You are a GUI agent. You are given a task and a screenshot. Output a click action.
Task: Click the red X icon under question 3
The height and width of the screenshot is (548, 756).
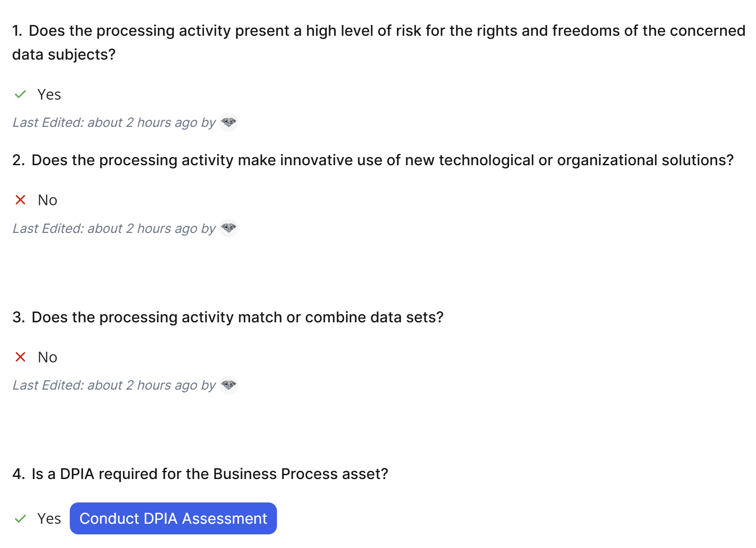click(20, 357)
